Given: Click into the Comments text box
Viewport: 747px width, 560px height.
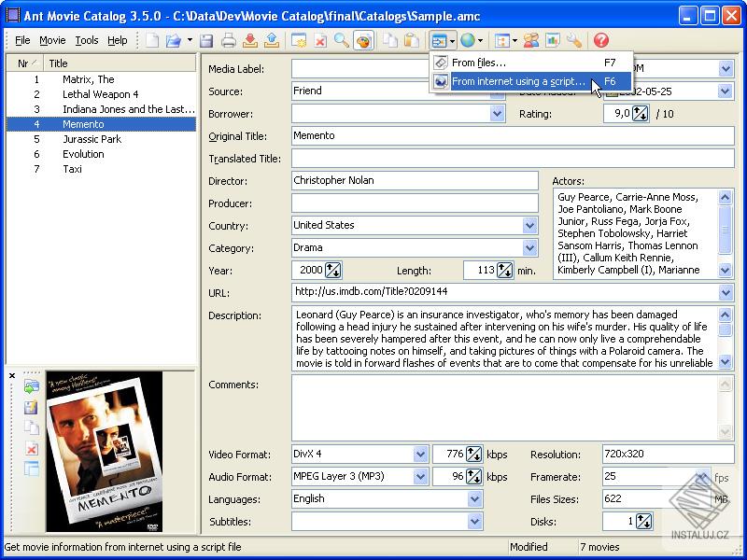Looking at the screenshot, I should pos(504,407).
